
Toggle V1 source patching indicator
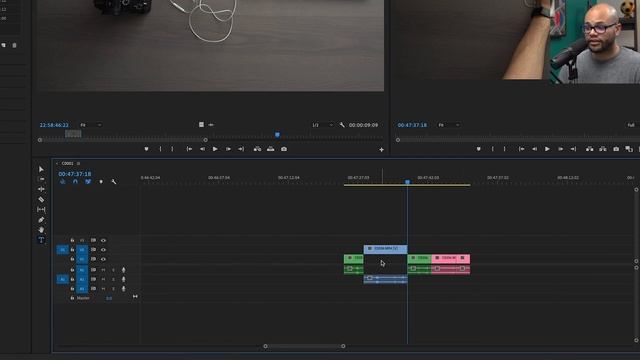pyautogui.click(x=62, y=249)
